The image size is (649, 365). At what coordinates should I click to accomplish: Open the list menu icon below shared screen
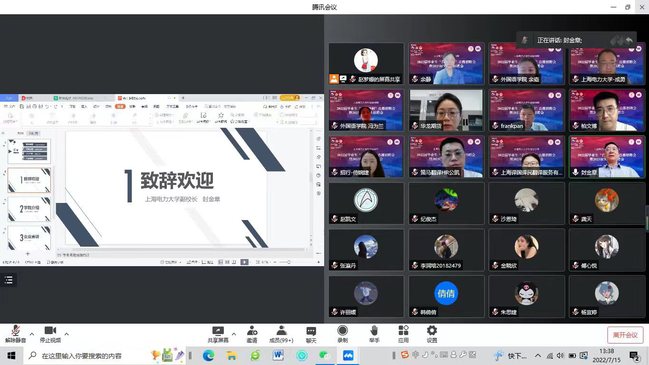coord(9,280)
